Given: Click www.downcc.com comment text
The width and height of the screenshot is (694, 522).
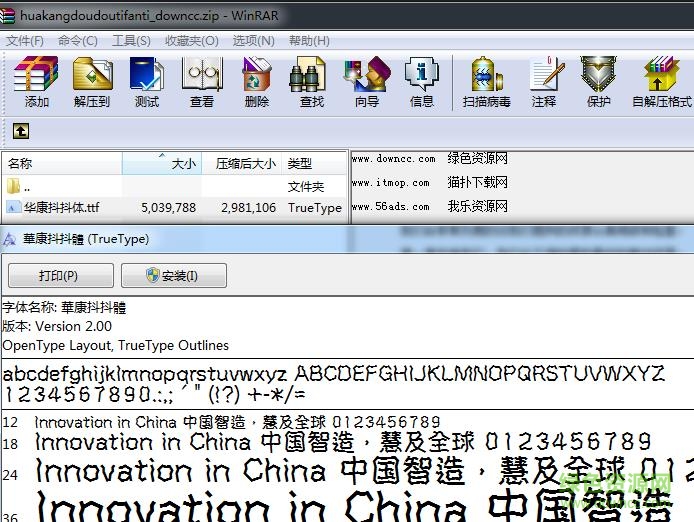Looking at the screenshot, I should tap(393, 159).
